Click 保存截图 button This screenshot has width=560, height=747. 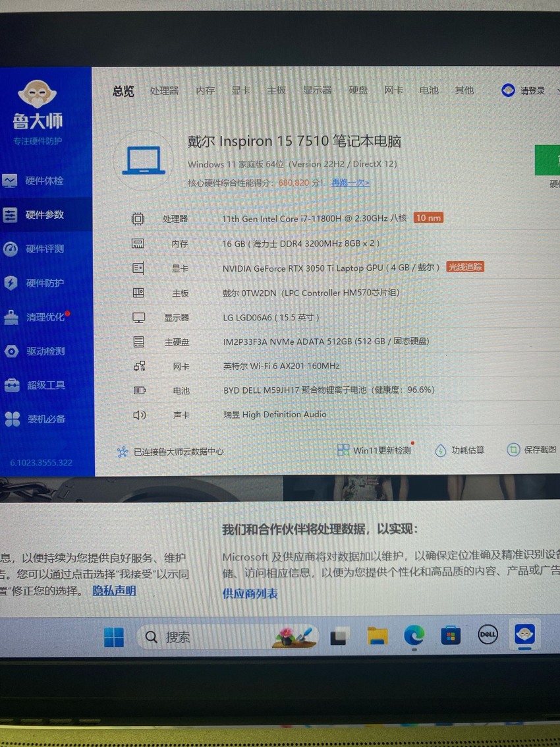click(532, 449)
